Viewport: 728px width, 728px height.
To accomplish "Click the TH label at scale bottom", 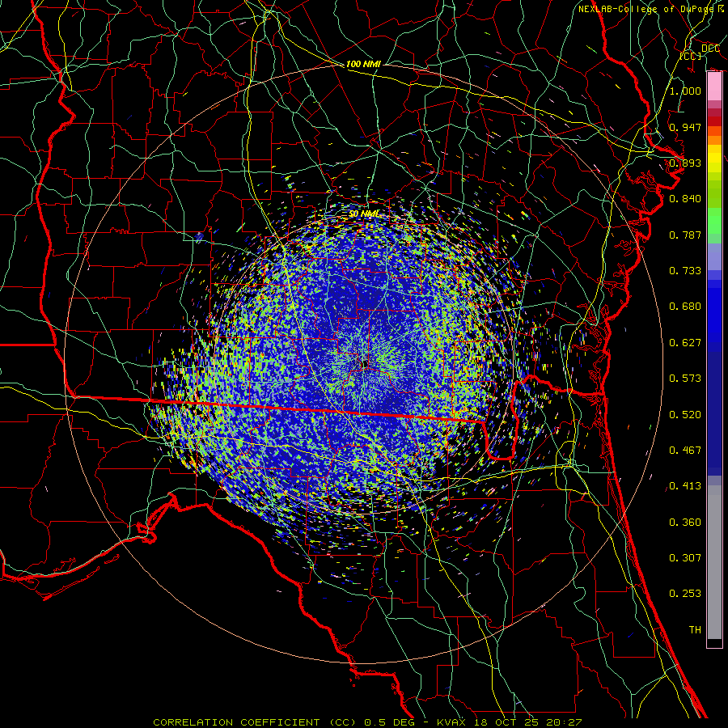I will (695, 630).
